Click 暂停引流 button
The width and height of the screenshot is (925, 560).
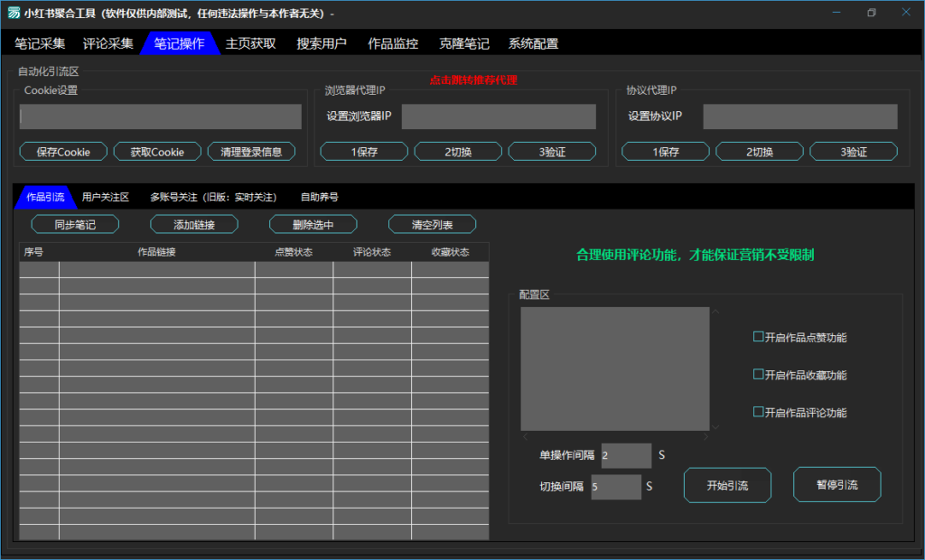point(837,484)
